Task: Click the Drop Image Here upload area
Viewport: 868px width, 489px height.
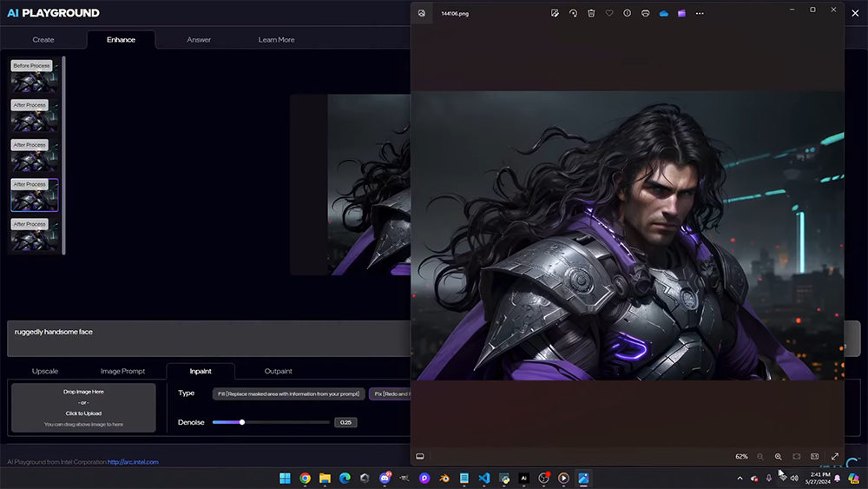Action: [83, 407]
